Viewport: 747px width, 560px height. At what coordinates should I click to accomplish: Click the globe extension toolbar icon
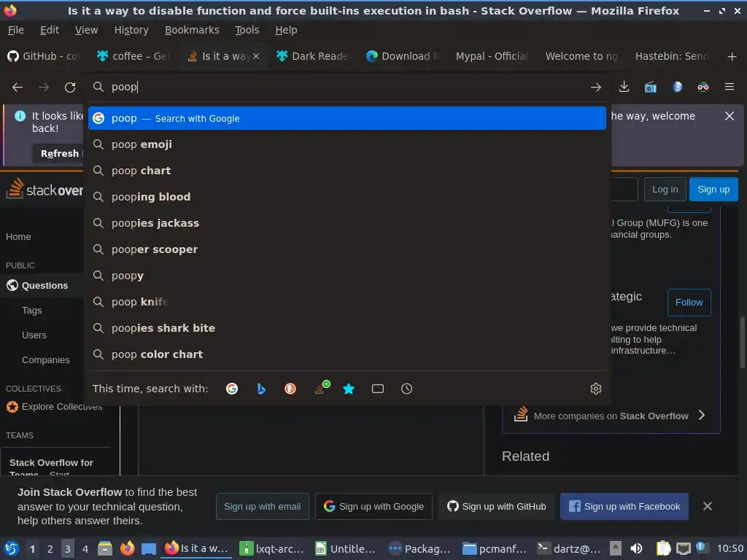677,87
